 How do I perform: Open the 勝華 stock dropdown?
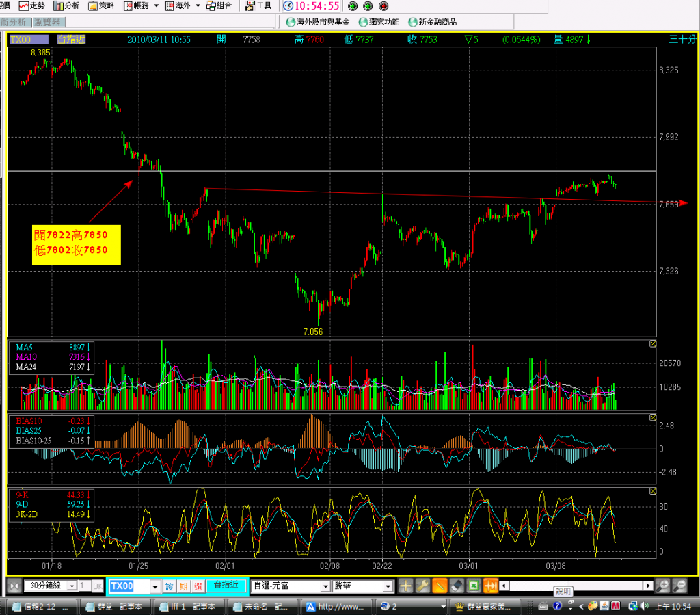click(x=363, y=586)
